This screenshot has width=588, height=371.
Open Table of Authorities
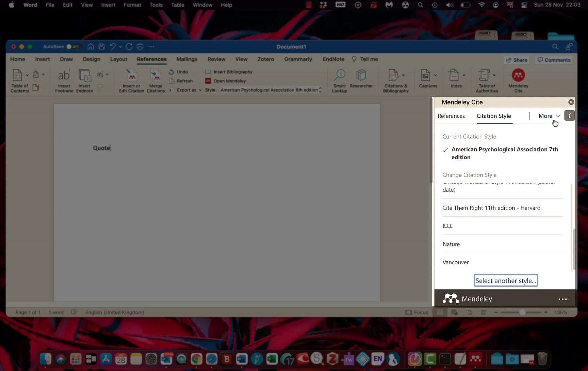tap(487, 81)
